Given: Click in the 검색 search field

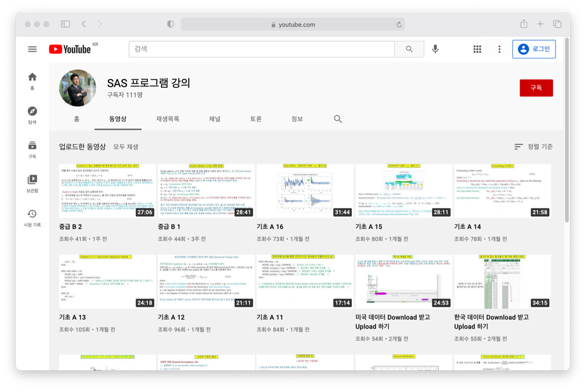Looking at the screenshot, I should click(262, 49).
